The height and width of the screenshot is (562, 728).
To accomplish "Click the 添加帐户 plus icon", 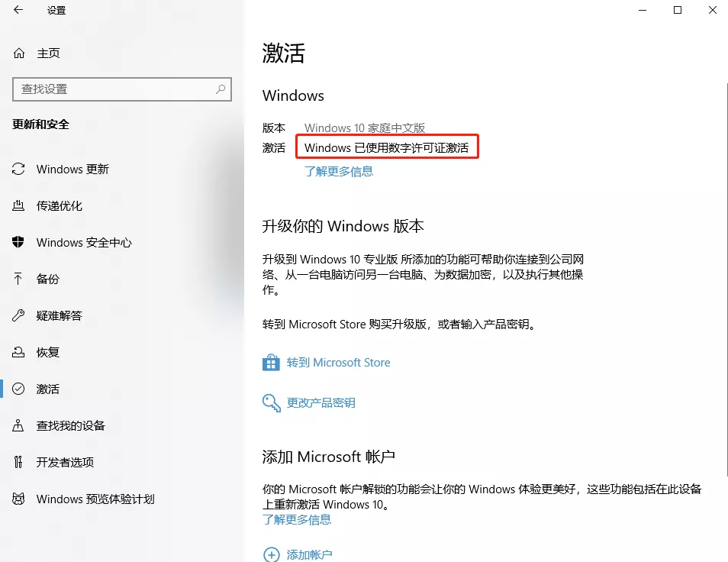I will [x=271, y=554].
